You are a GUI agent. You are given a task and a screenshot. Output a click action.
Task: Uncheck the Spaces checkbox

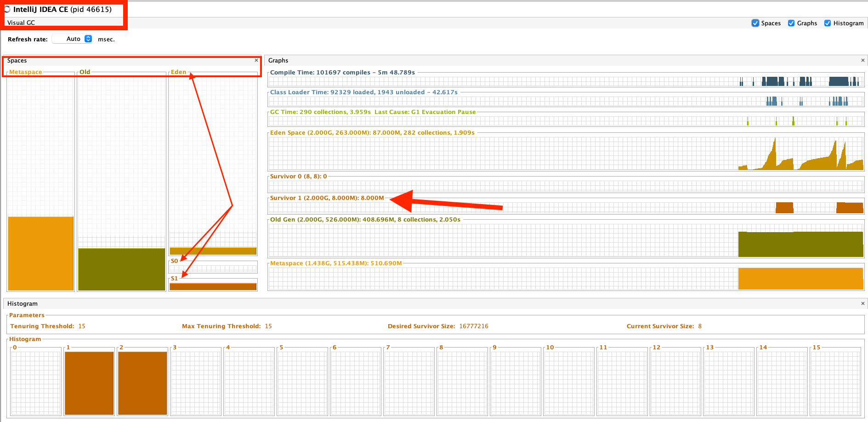coord(755,23)
